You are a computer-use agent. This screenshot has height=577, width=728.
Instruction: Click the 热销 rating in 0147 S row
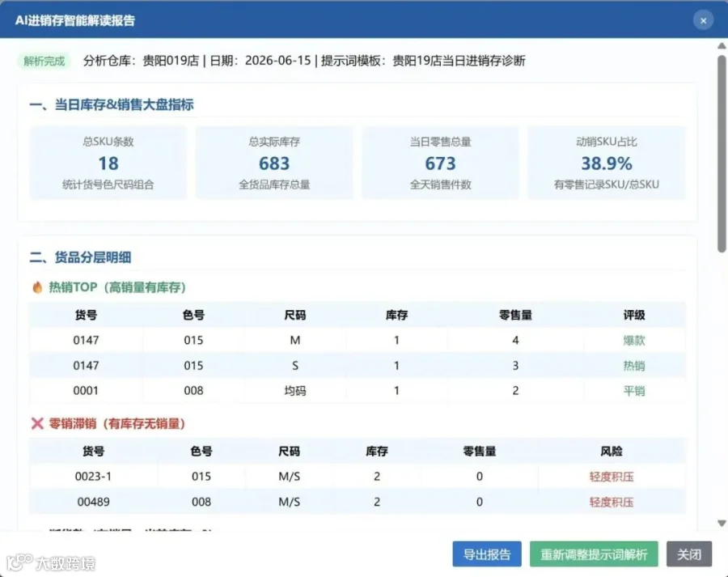(633, 366)
